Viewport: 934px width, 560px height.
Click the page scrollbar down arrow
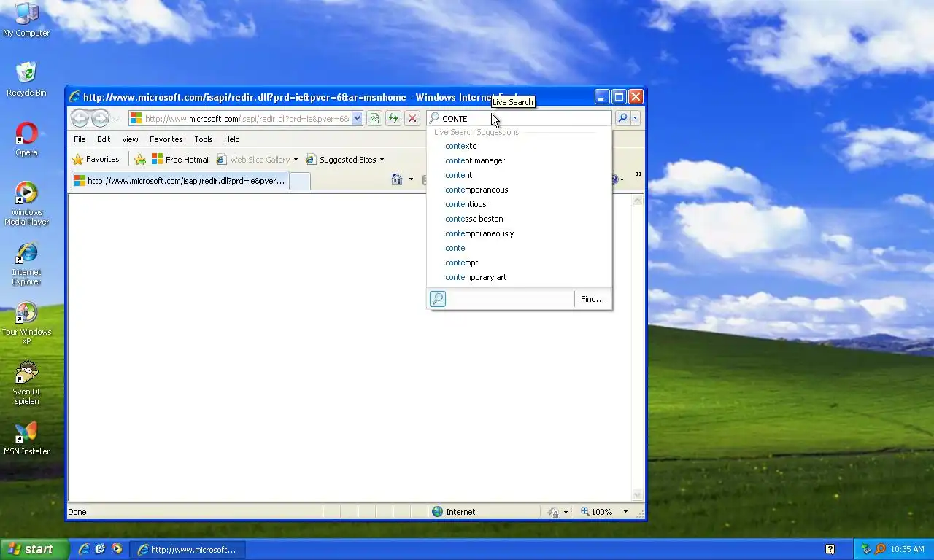[638, 495]
